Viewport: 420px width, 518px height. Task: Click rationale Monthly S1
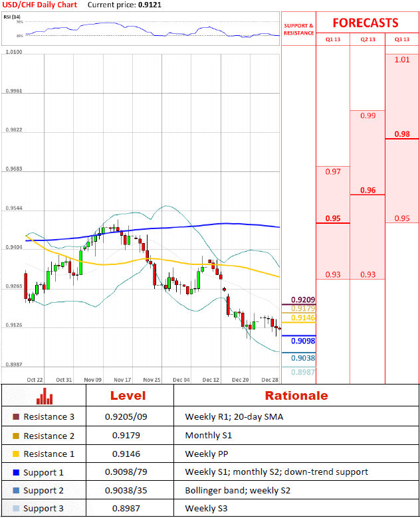(x=209, y=436)
